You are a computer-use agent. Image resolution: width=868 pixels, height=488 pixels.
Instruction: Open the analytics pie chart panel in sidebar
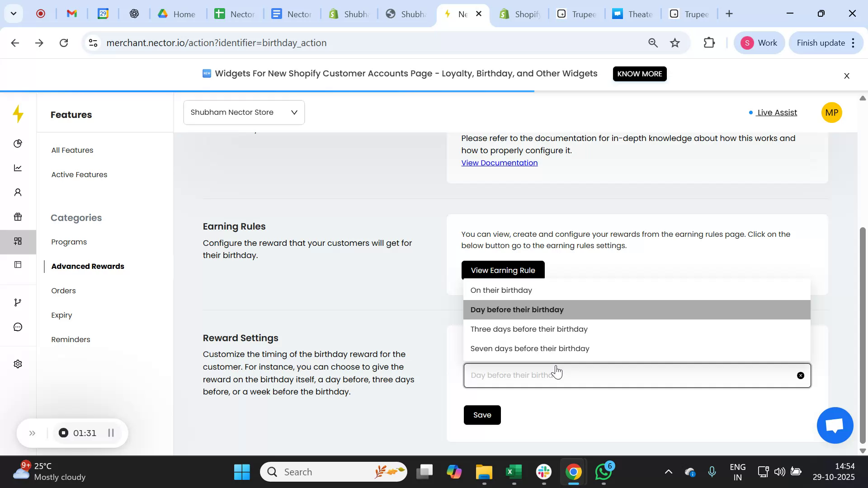pos(18,144)
